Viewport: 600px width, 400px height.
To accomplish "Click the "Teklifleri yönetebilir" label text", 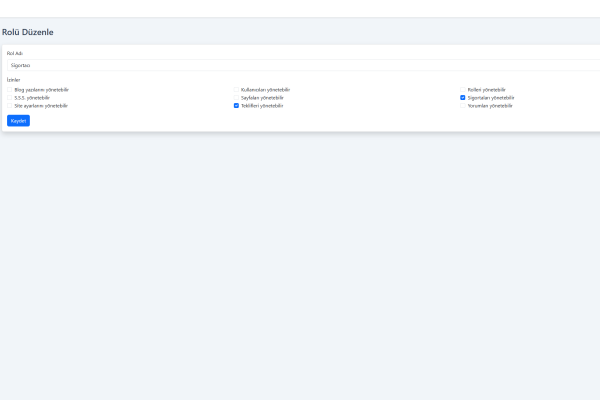I will point(262,106).
